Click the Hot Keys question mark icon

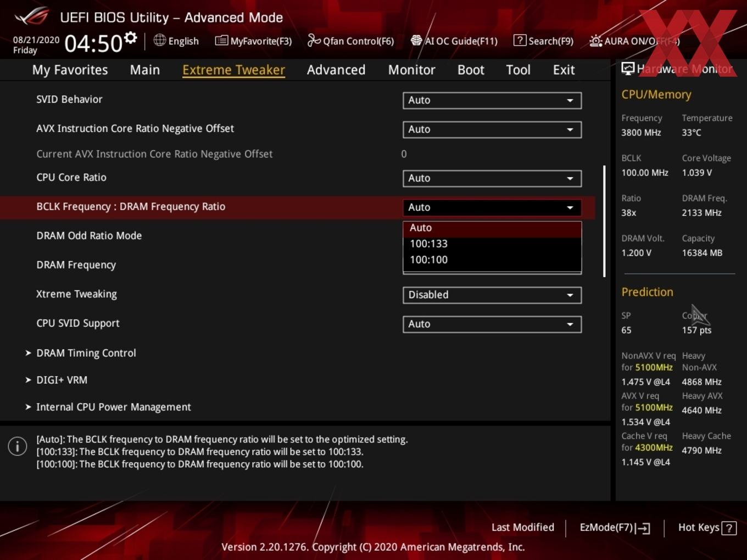(729, 528)
